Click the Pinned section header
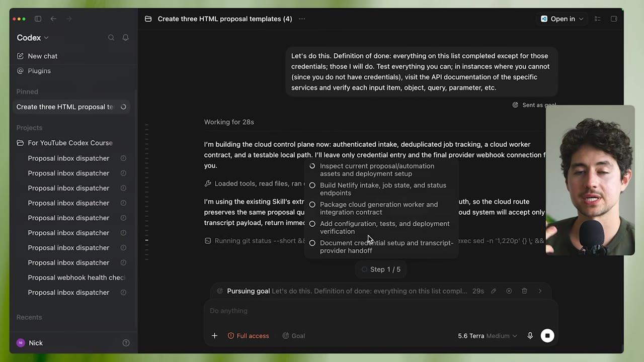The image size is (644, 362). [27, 92]
